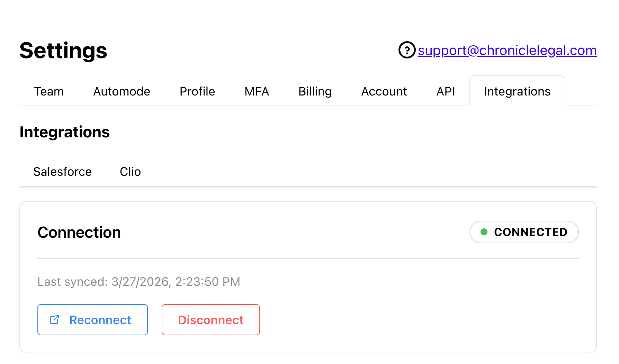Click the Connection section heading
Viewport: 619px width, 364px height.
[x=79, y=232]
